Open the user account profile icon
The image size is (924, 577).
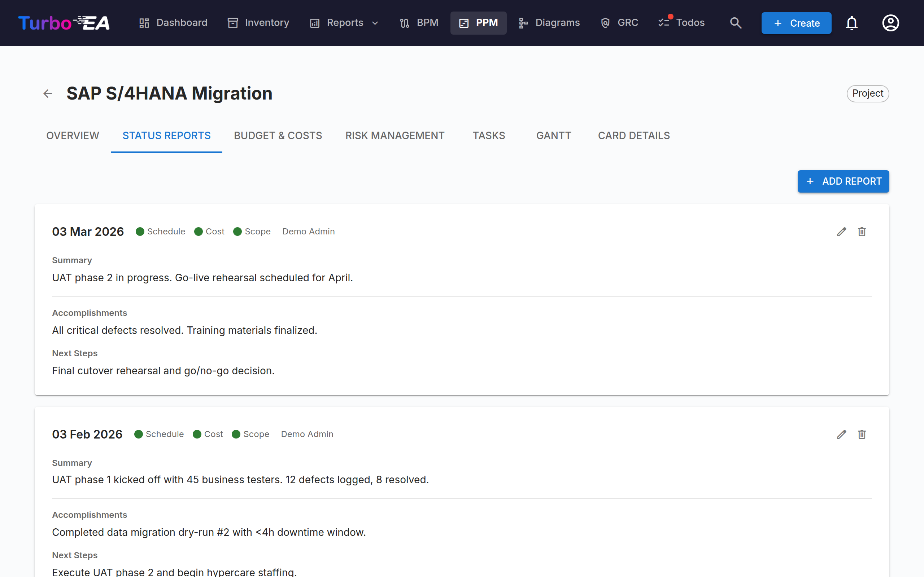point(890,23)
